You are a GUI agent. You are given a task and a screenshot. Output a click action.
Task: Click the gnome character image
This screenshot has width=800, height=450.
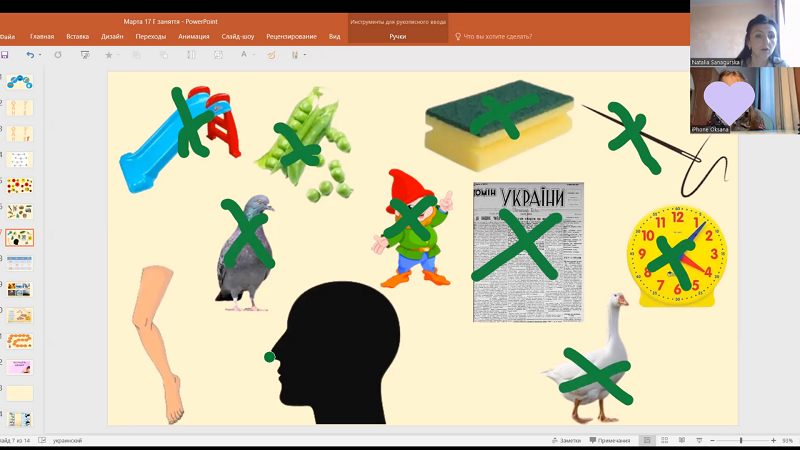pos(412,229)
